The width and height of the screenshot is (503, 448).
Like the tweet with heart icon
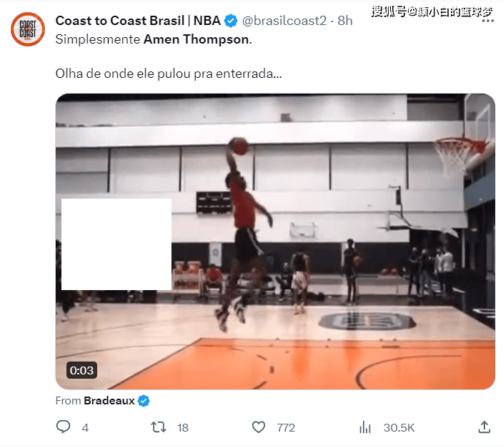[x=259, y=427]
